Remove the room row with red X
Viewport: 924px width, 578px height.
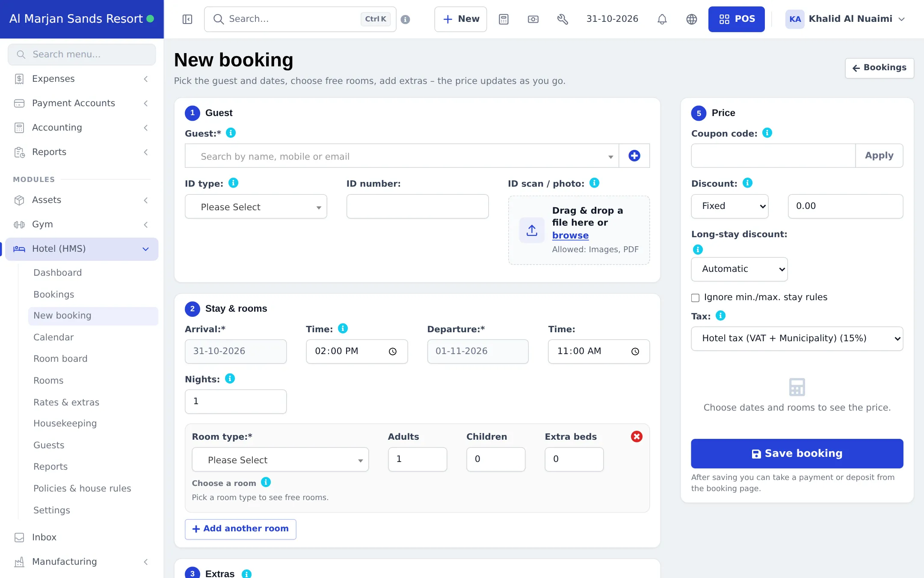pyautogui.click(x=637, y=436)
